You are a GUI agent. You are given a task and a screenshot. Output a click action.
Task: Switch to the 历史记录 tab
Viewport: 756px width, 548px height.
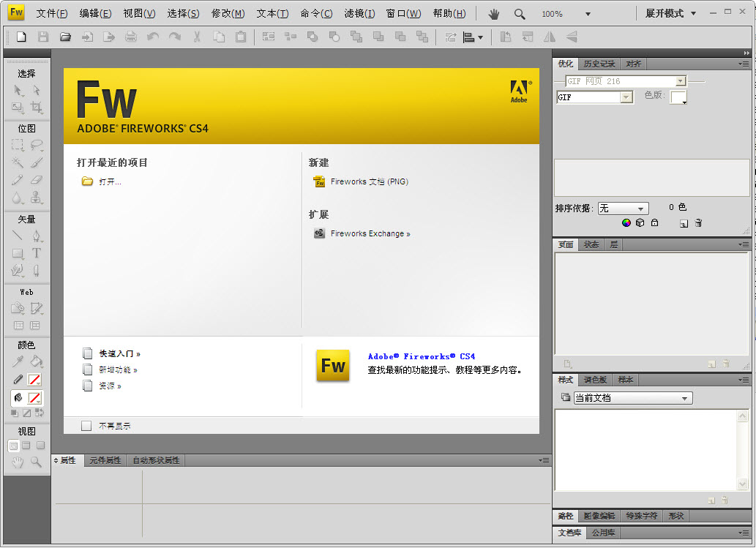[x=599, y=64]
